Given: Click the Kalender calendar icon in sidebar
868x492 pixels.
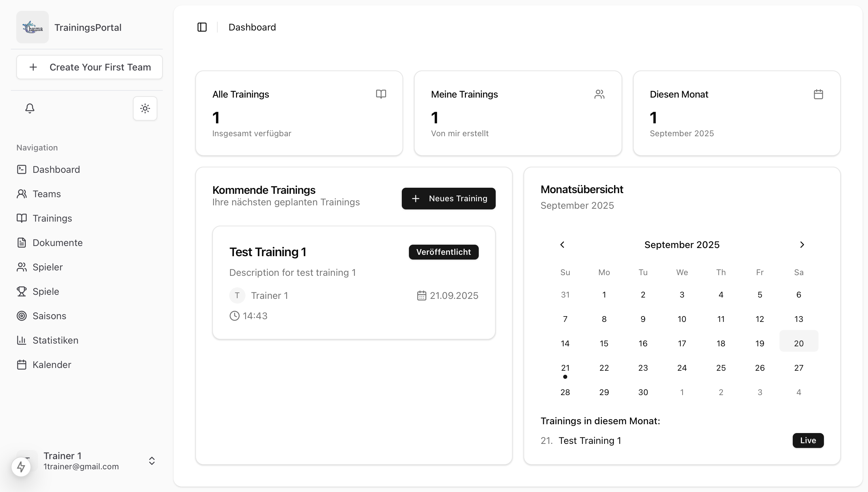Looking at the screenshot, I should pos(22,365).
